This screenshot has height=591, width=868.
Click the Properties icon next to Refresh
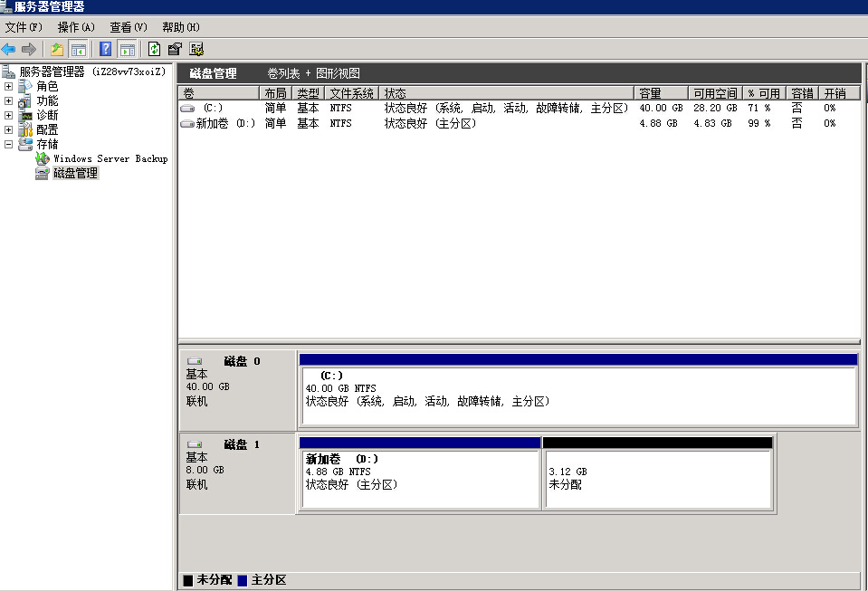pos(175,49)
